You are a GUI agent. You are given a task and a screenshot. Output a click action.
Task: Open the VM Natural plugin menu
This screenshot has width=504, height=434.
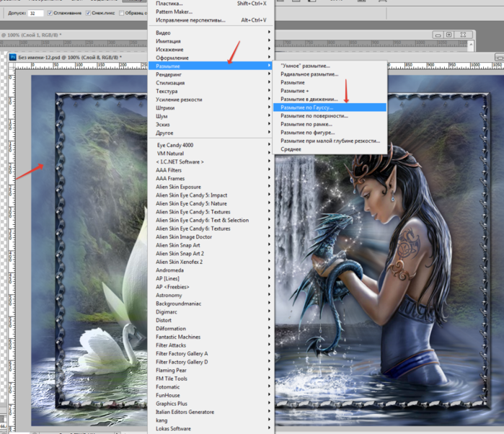211,154
